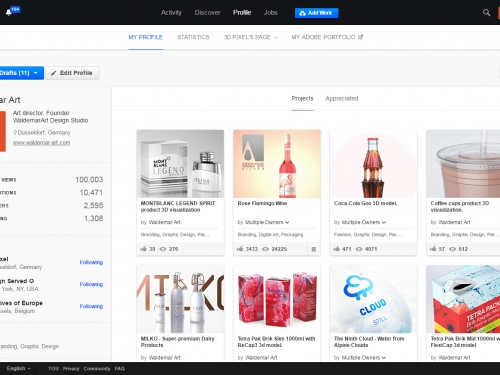The height and width of the screenshot is (375, 500).
Task: Click the search magnifier icon
Action: (486, 13)
